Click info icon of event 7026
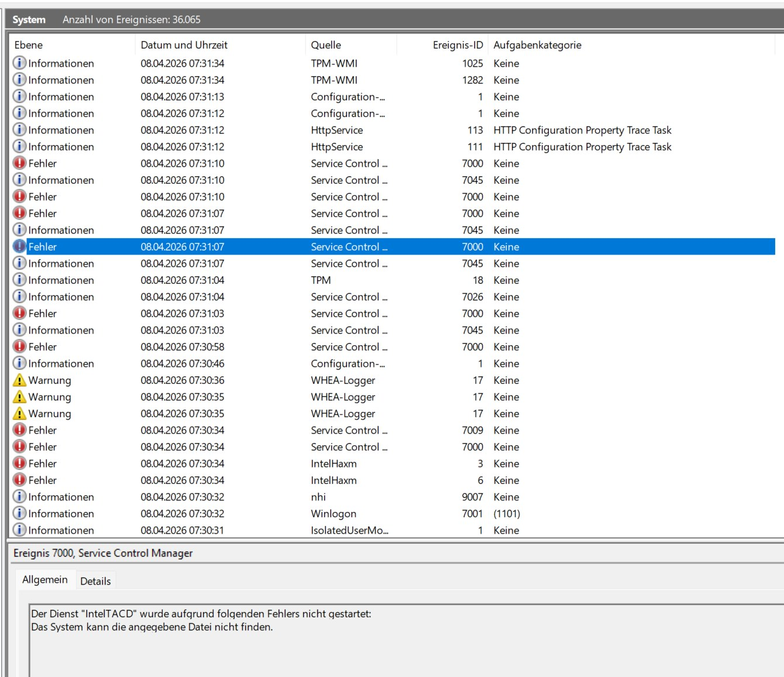This screenshot has height=677, width=784. click(19, 296)
